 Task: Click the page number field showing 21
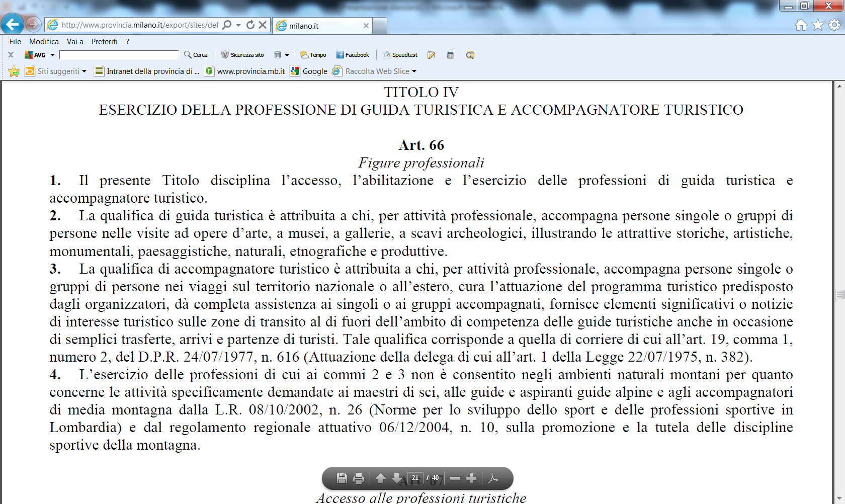pyautogui.click(x=415, y=478)
